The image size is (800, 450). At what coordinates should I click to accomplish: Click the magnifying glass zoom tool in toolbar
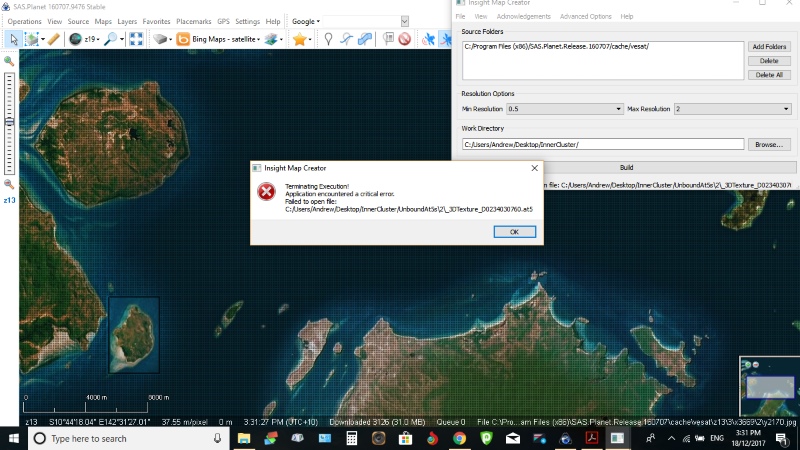109,39
